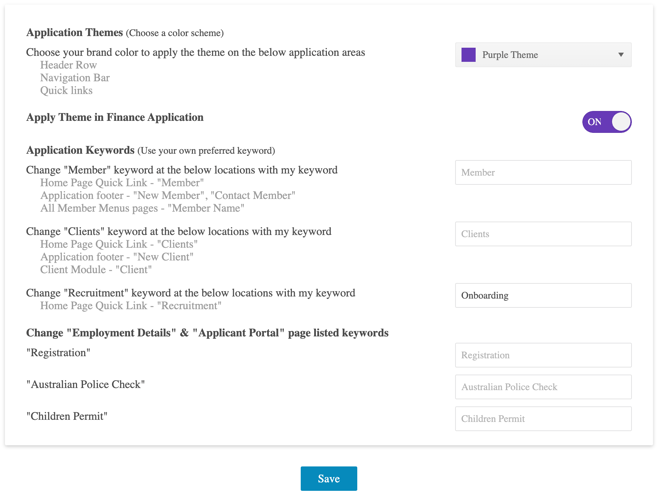Viewport: 670px width, 494px height.
Task: Click the Application Keywords heading
Action: coord(79,150)
